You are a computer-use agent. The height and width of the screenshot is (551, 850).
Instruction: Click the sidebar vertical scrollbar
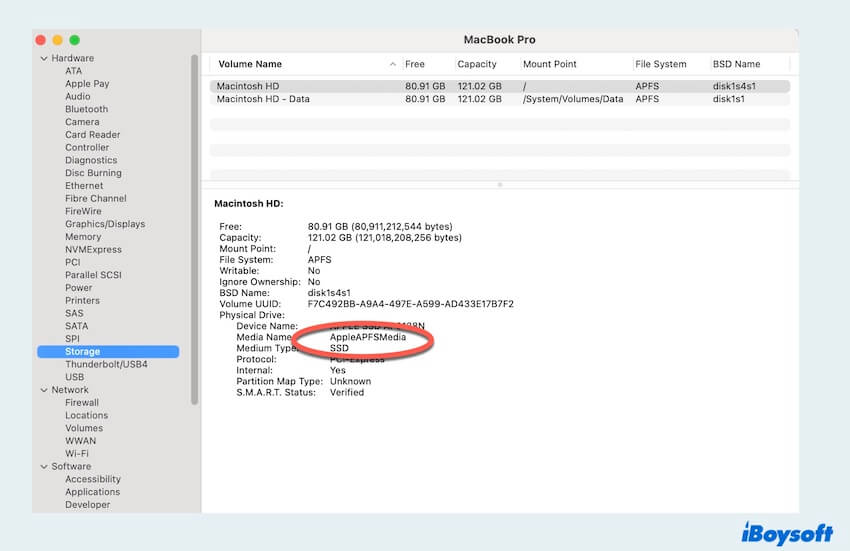(195, 229)
